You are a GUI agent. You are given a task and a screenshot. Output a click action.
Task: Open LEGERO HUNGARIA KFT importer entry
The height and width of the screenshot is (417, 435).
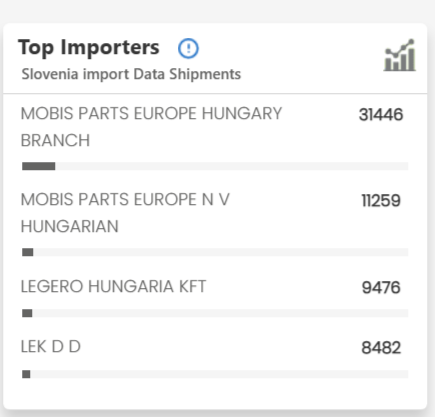point(113,286)
